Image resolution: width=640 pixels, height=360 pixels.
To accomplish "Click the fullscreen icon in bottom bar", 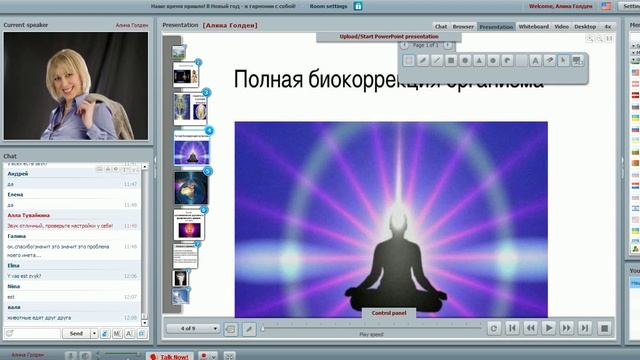I will tap(229, 356).
